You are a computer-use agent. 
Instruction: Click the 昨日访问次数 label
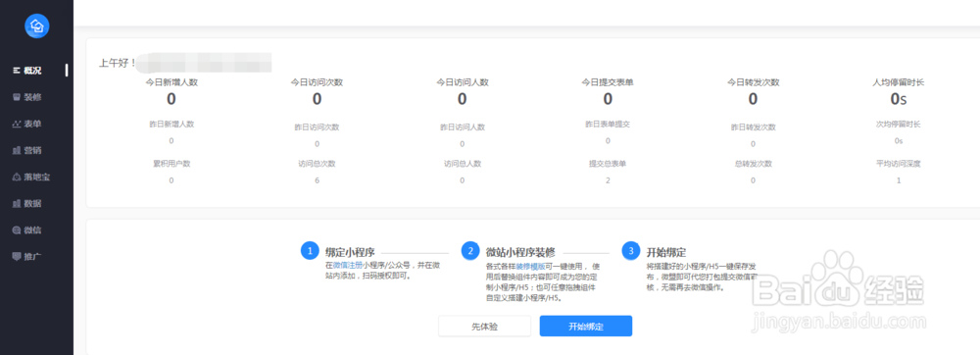coord(317,127)
